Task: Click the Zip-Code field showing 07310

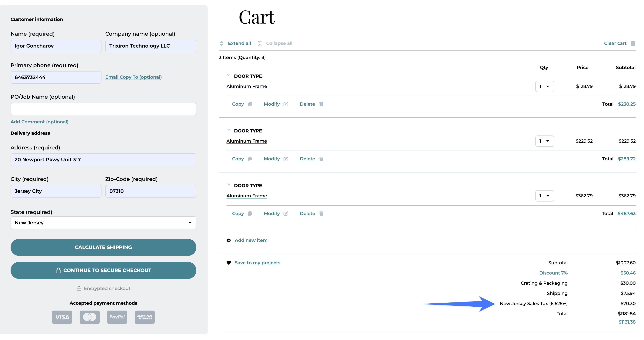Action: click(151, 191)
